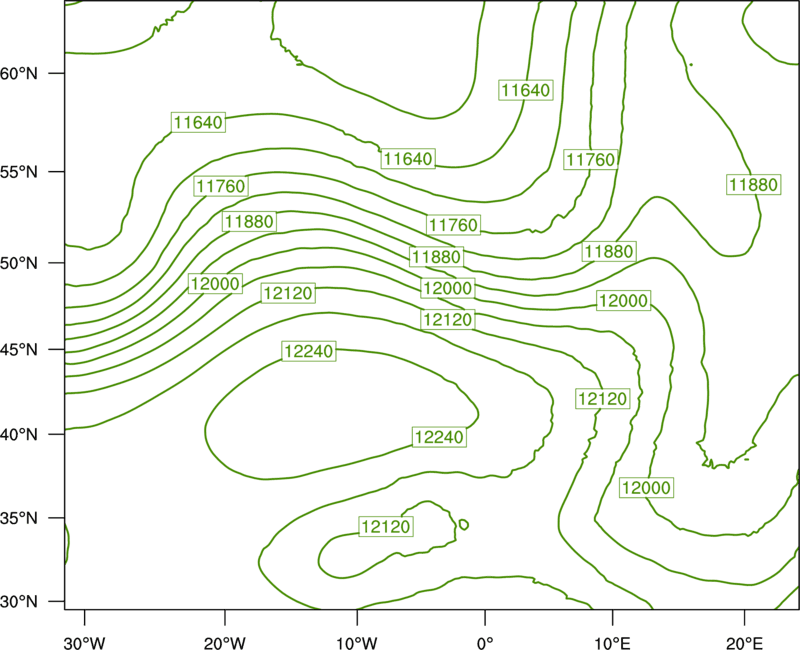Click the 11880 contour label nearest 20°E

point(754,184)
